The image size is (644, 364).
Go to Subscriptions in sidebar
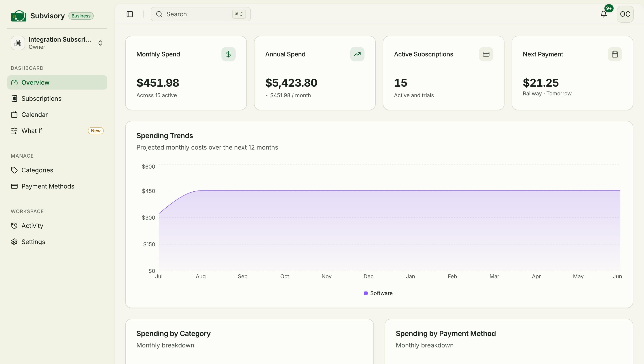click(57, 98)
